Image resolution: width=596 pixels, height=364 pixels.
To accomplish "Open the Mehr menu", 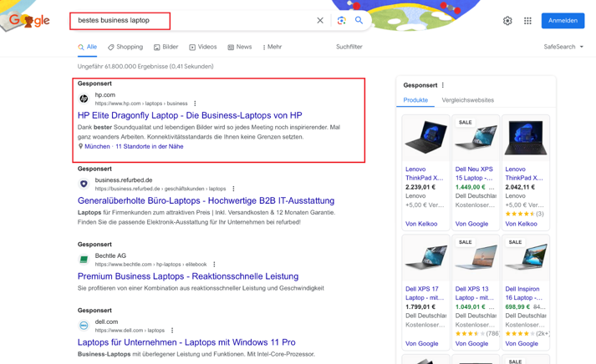I will coord(273,47).
